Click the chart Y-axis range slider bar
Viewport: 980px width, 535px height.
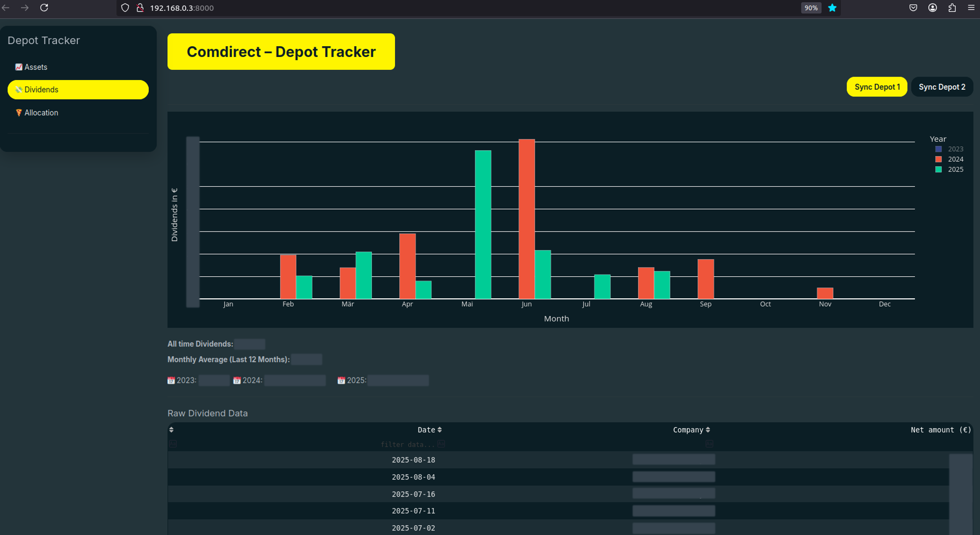(x=192, y=222)
